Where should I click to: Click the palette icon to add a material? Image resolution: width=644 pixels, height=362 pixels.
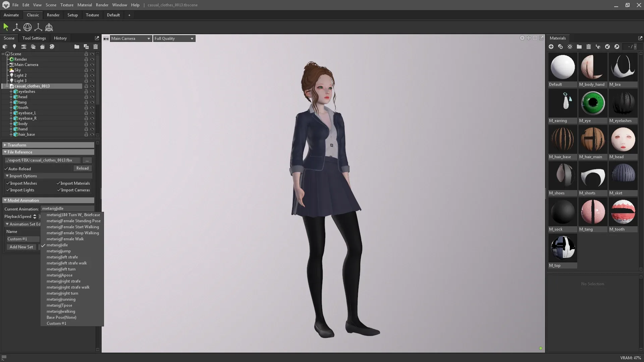(52, 47)
